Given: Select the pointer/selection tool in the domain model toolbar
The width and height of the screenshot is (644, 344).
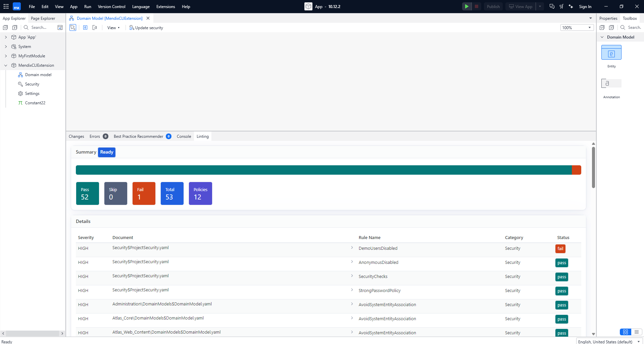Looking at the screenshot, I should [72, 27].
